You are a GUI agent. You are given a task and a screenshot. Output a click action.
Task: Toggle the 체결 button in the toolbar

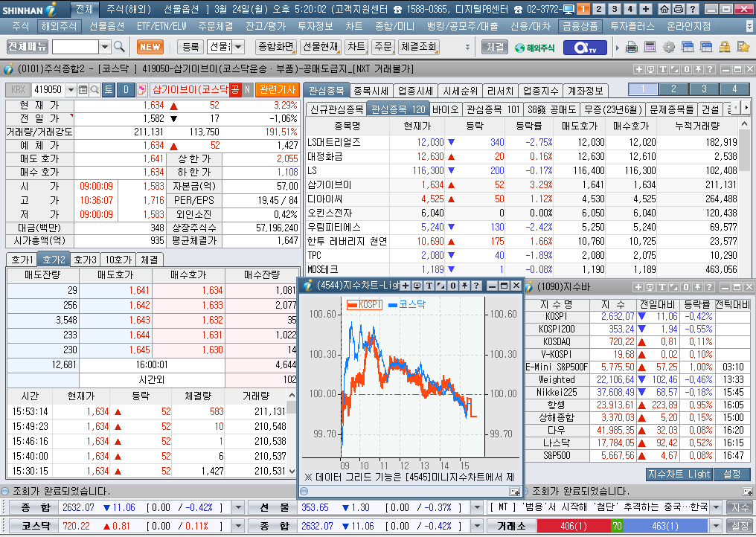pyautogui.click(x=495, y=48)
